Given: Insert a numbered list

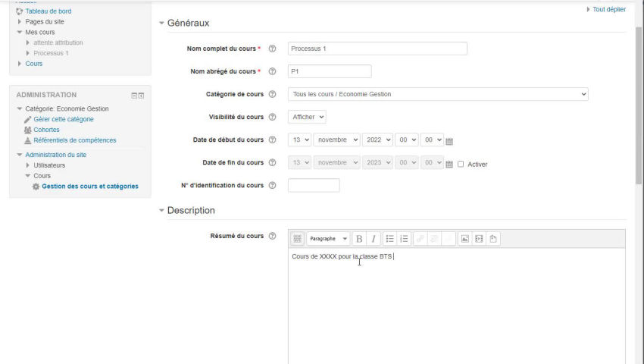Looking at the screenshot, I should click(x=404, y=239).
